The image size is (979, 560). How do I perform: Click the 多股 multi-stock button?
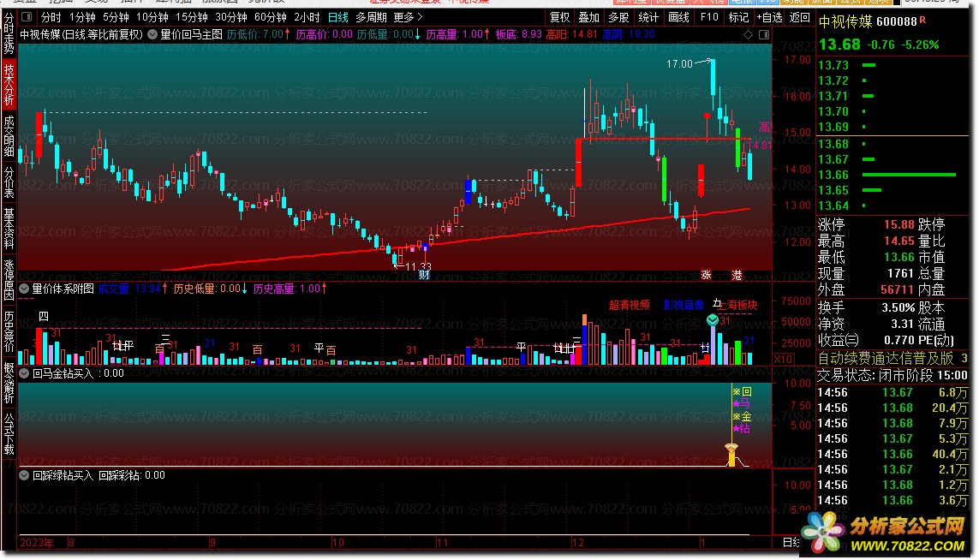(618, 17)
